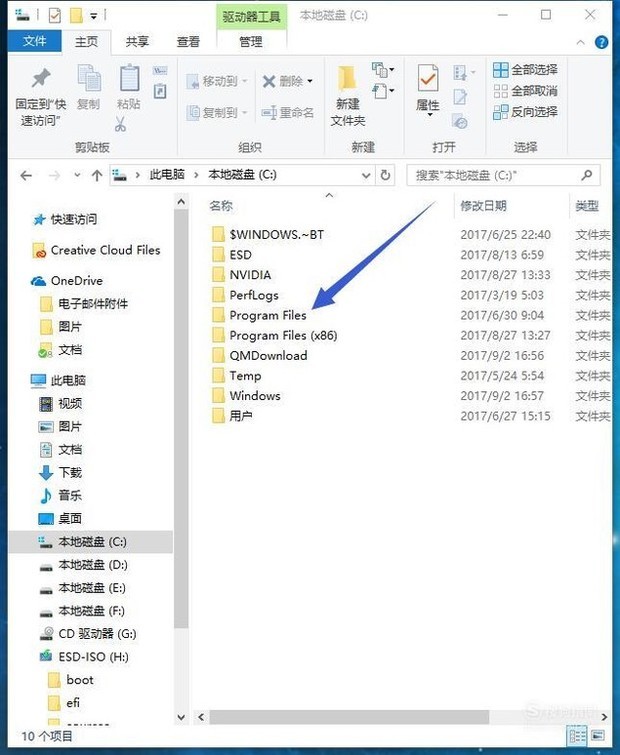This screenshot has width=620, height=755.
Task: Click the Paste shortcut icon
Action: click(x=160, y=91)
